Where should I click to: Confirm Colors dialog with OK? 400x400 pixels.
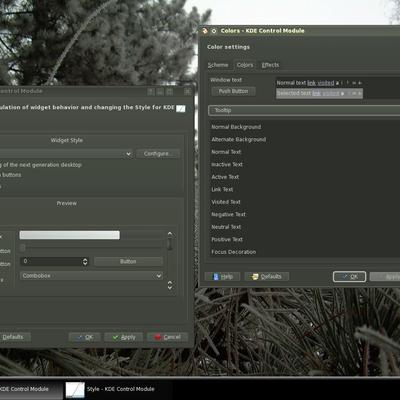[x=349, y=277]
